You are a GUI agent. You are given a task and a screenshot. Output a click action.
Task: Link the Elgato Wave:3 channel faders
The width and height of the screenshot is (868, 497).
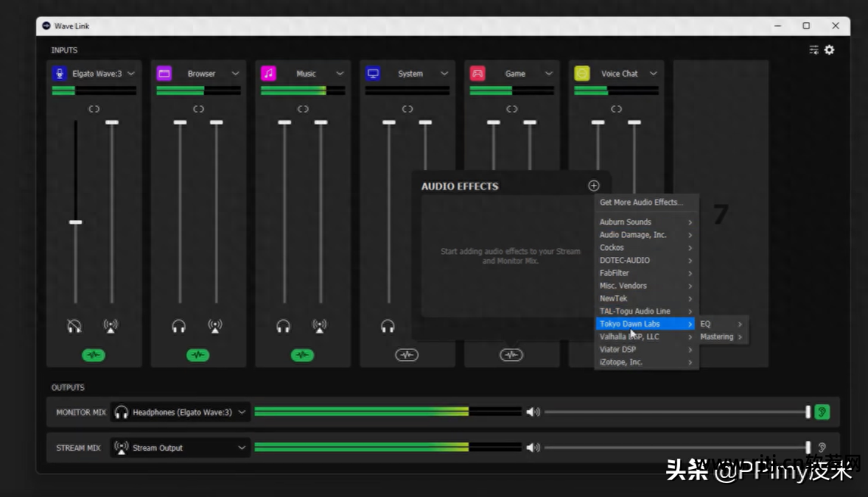(x=94, y=109)
